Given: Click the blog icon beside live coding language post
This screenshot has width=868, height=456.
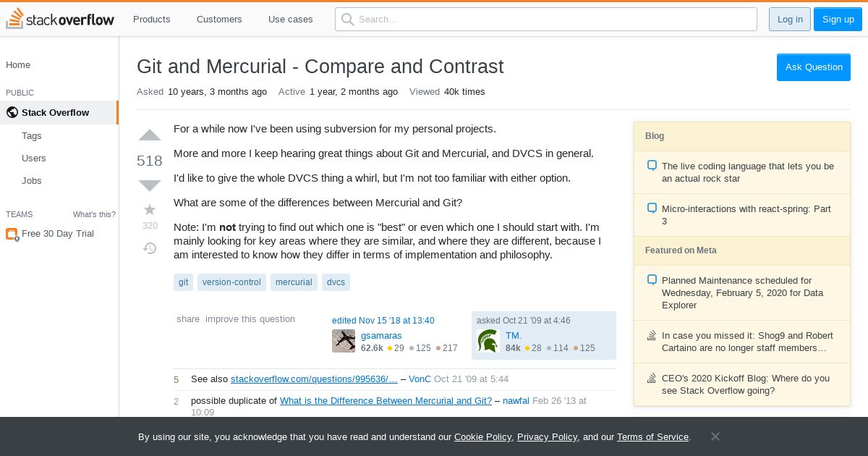Looking at the screenshot, I should click(x=652, y=166).
